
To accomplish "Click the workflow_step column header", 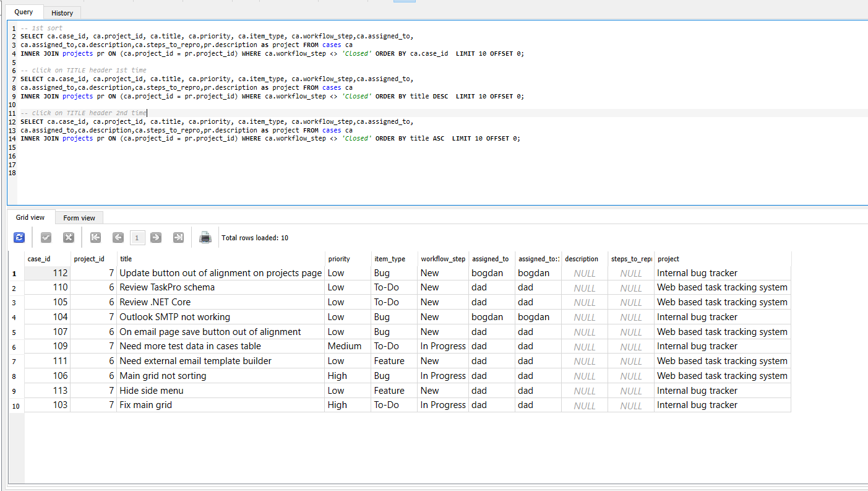I will [x=442, y=259].
